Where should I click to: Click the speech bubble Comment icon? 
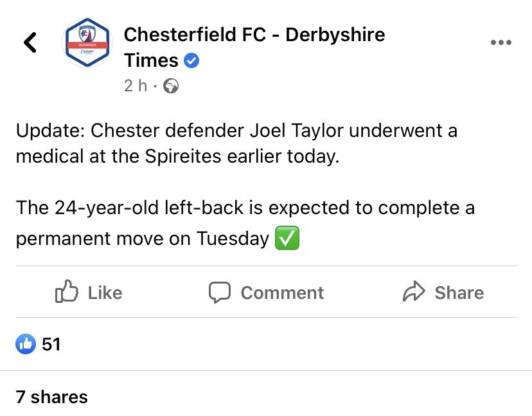click(220, 292)
